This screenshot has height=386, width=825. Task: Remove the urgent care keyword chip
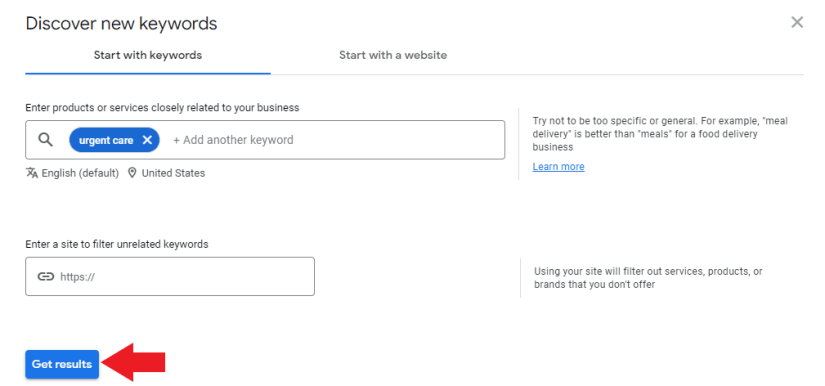(147, 140)
